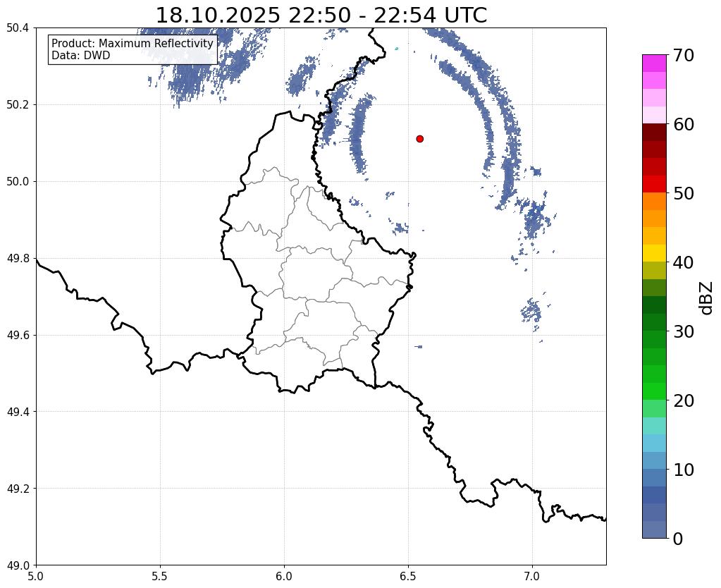Screen dimensions: 721x588
Task: Click the dBZ colorbar unit label
Action: pos(707,298)
